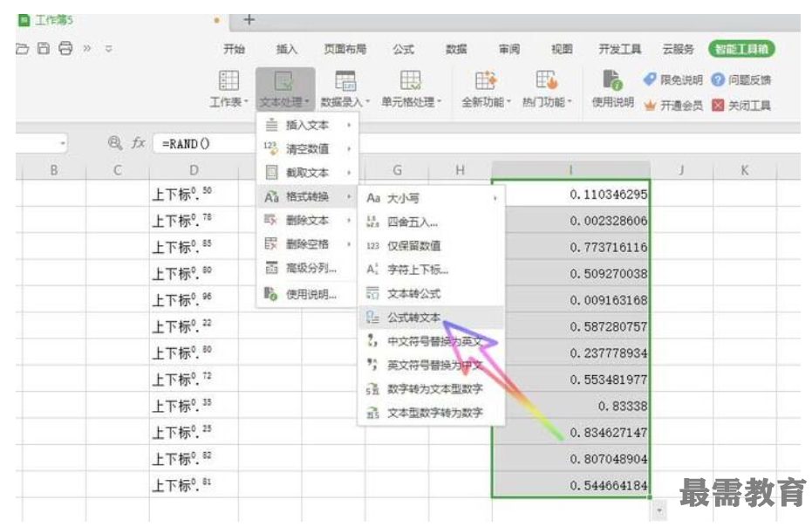The image size is (812, 527).
Task: Select the 上下标 cell with superscript 50
Action: [194, 195]
